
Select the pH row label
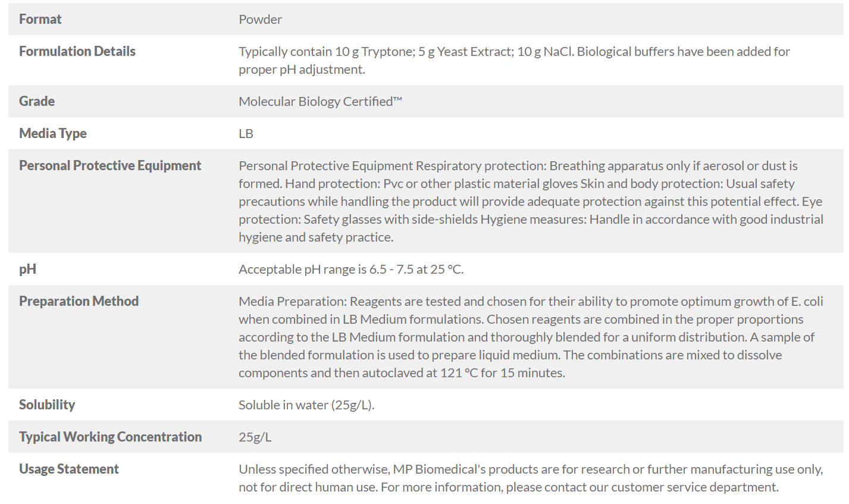click(x=27, y=269)
